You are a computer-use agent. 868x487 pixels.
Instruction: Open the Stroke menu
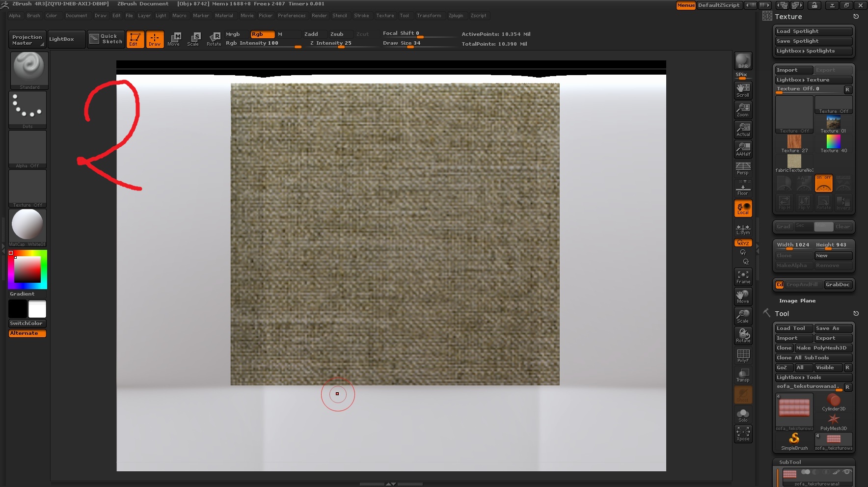click(x=361, y=16)
